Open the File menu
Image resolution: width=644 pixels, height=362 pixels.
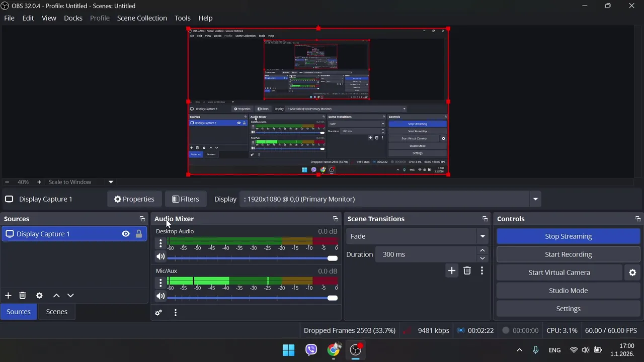click(x=9, y=18)
